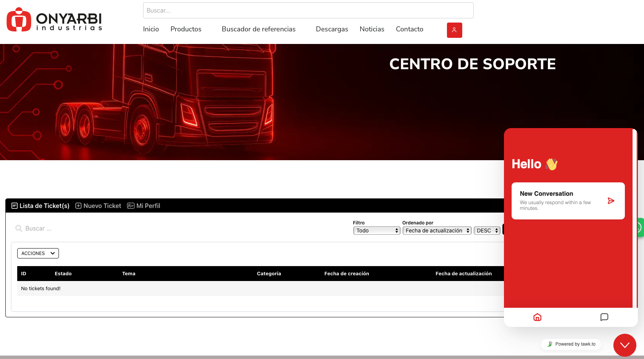The width and height of the screenshot is (644, 359).
Task: Select the Lista de Ticket(s) tab
Action: (x=41, y=206)
